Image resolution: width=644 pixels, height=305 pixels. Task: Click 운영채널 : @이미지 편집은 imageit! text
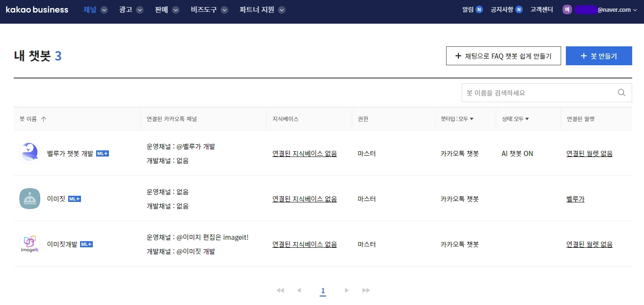197,237
